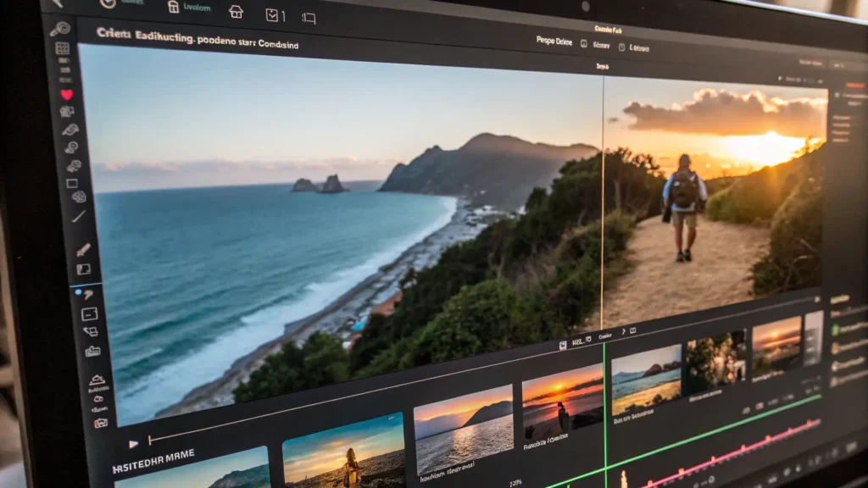Play the clip using the play button

pos(133,444)
